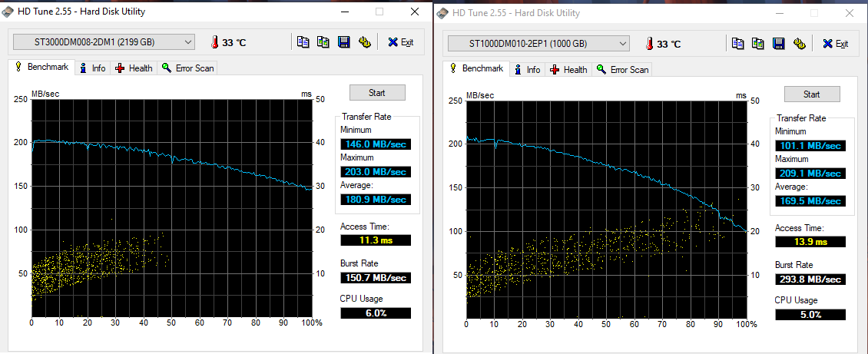Select Error Scan tab in ST3000DM008 window
Image resolution: width=868 pixels, height=354 pixels.
tap(187, 68)
